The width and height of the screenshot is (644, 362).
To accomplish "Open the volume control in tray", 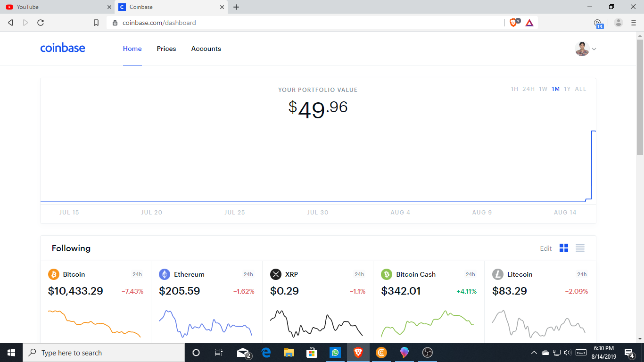I will click(567, 353).
